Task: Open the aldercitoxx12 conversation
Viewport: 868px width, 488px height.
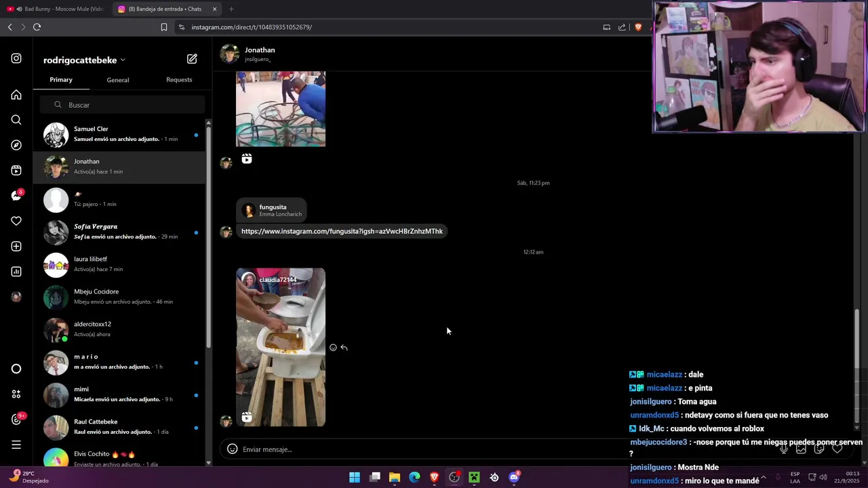Action: click(x=121, y=329)
